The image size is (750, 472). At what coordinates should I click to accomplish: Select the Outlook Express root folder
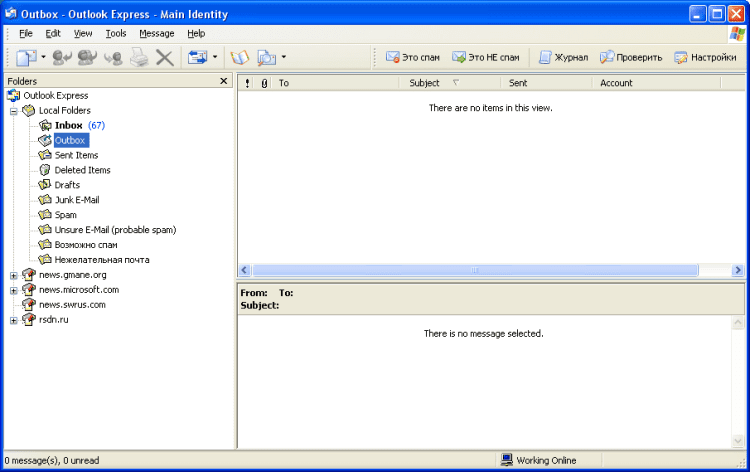pyautogui.click(x=55, y=96)
